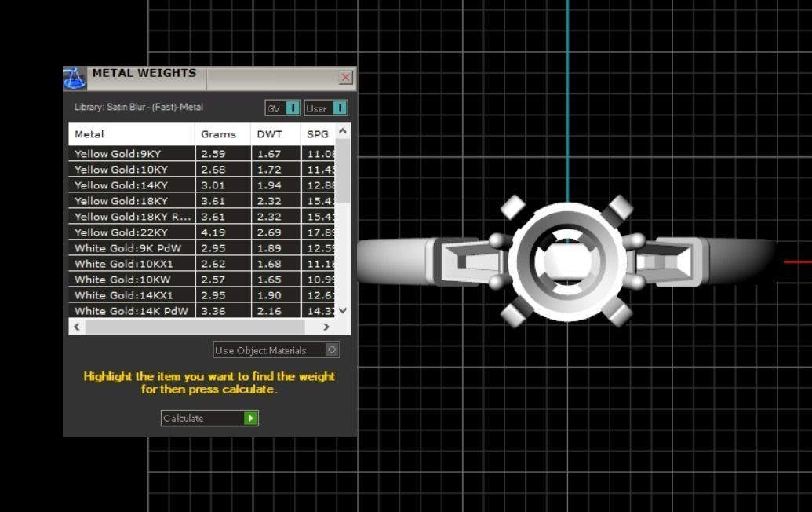The height and width of the screenshot is (512, 812).
Task: Click the horizontal scrollbar thumb of metals table
Action: click(195, 327)
